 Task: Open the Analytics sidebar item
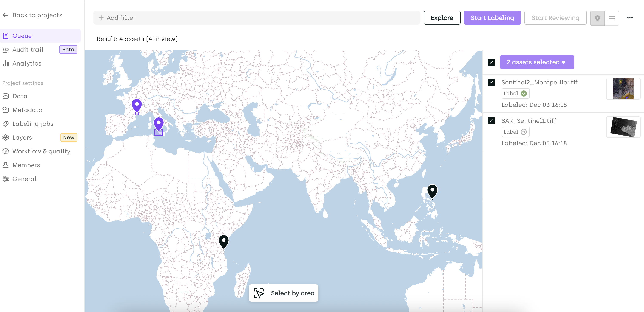point(27,63)
